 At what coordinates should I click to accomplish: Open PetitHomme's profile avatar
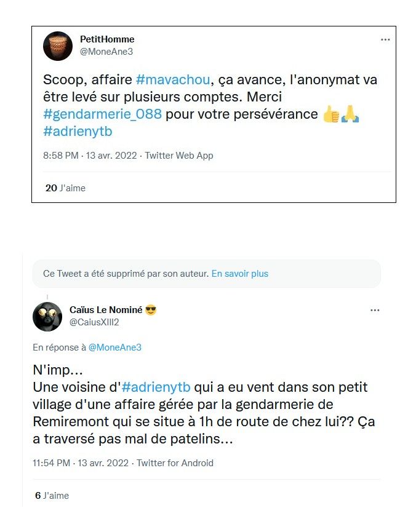pyautogui.click(x=58, y=46)
